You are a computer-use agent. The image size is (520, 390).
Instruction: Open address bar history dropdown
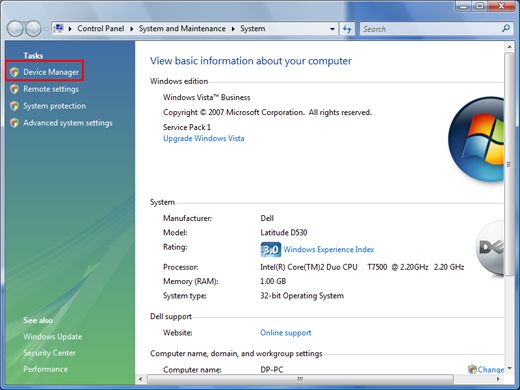[332, 29]
